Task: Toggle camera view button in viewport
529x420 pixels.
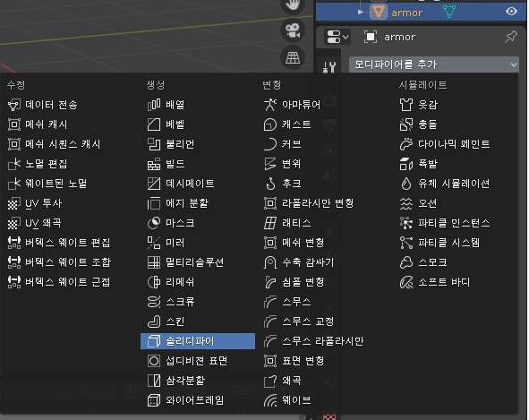Action: tap(293, 31)
